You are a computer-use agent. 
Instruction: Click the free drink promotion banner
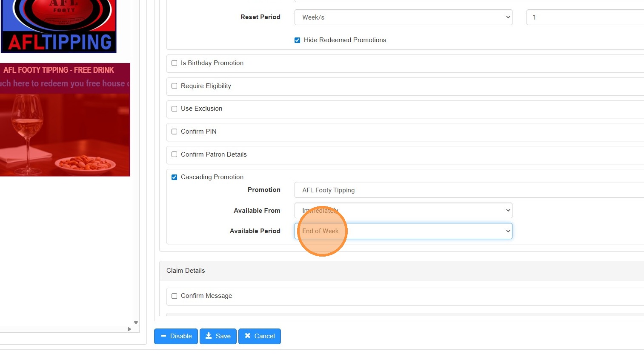[65, 120]
